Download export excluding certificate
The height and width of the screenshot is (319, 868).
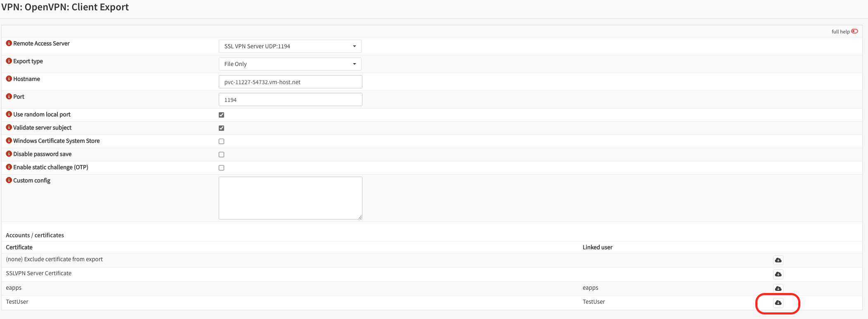(778, 260)
